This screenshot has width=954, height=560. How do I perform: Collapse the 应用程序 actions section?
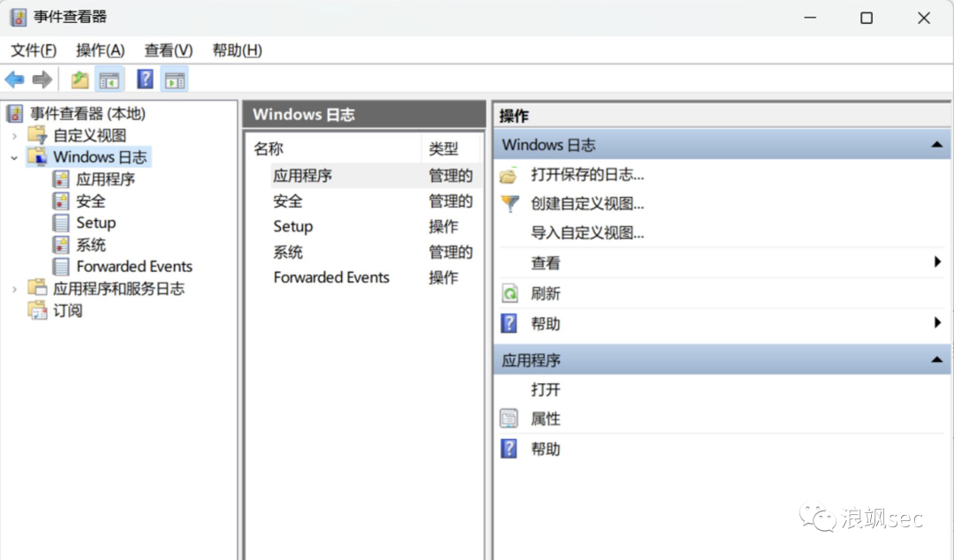coord(937,359)
